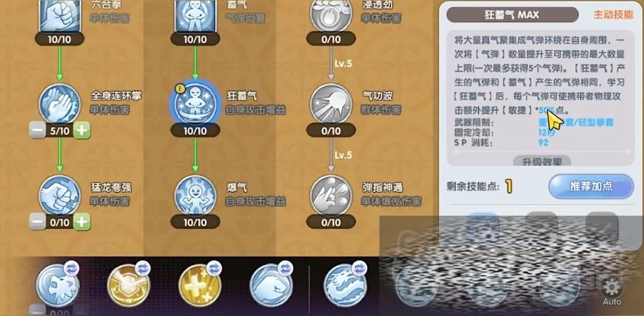The height and width of the screenshot is (316, 644).
Task: Select the 全身连环掌 skill icon
Action: click(x=60, y=104)
